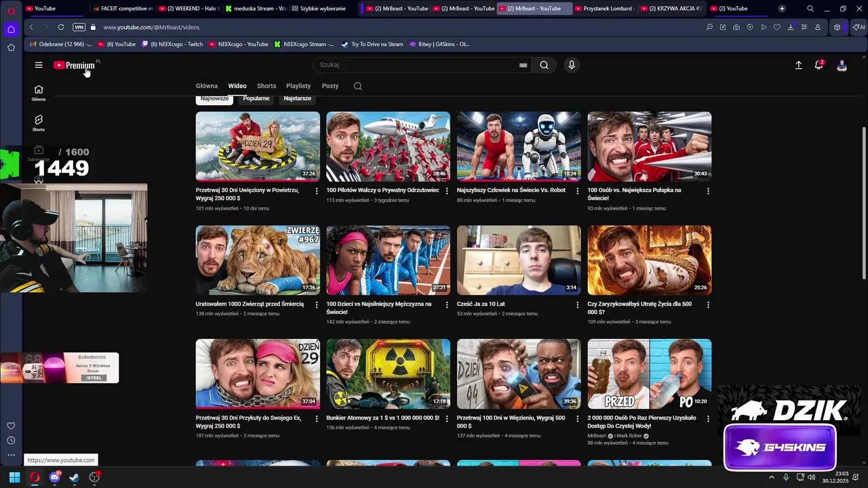The width and height of the screenshot is (868, 488).
Task: Open Opera sidebar heart icon at bottom
Action: click(x=11, y=426)
